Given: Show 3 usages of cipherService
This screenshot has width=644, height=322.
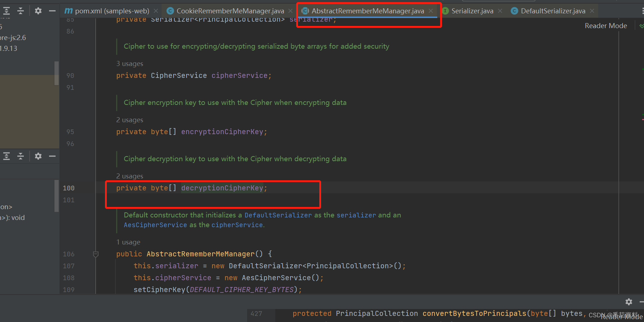Looking at the screenshot, I should 130,64.
